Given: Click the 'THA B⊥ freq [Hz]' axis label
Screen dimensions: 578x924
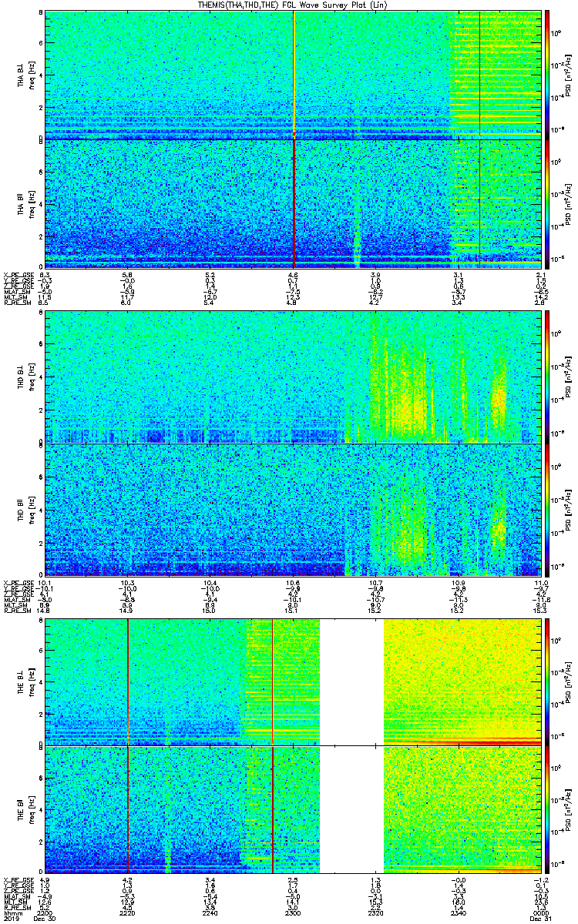Looking at the screenshot, I should (26, 75).
